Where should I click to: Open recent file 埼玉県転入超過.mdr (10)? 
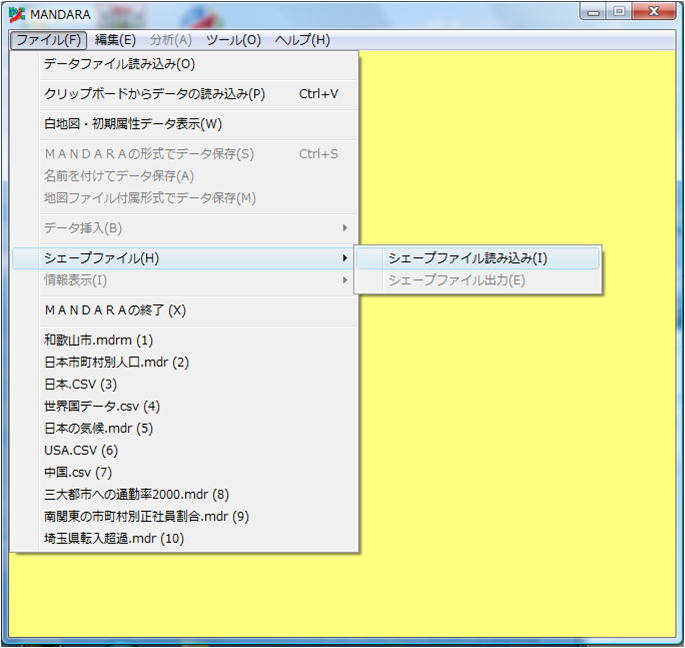(x=186, y=538)
